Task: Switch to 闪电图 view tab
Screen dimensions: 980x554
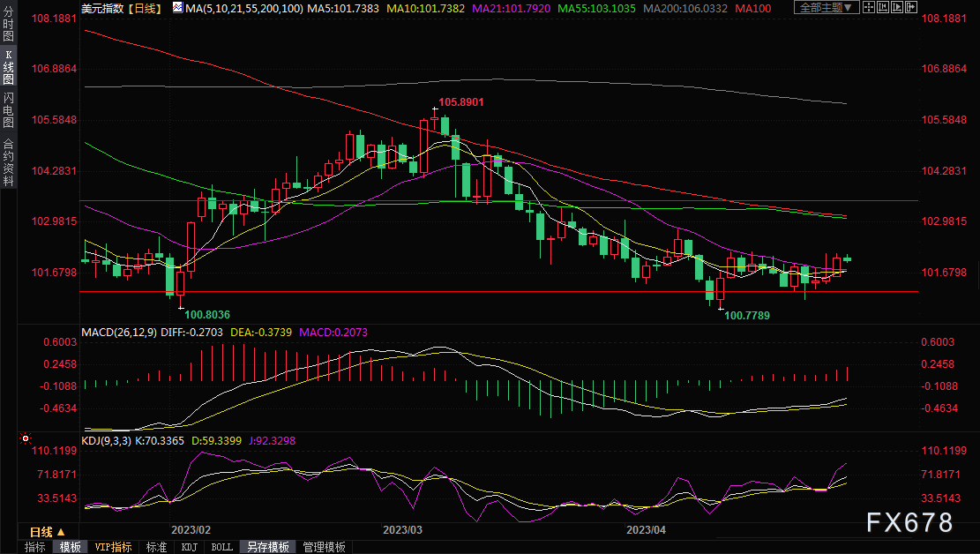Action: coord(8,110)
